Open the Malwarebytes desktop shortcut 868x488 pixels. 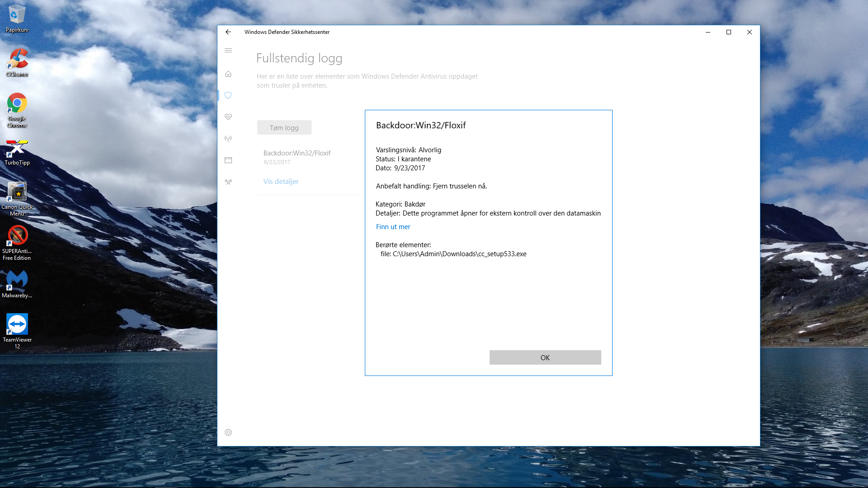coord(17,284)
